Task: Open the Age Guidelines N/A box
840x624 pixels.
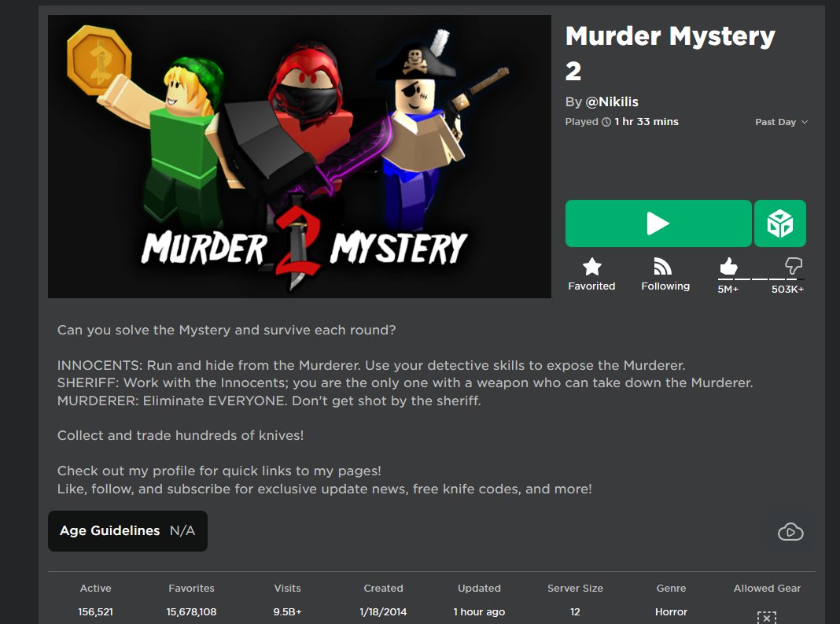Action: [127, 530]
